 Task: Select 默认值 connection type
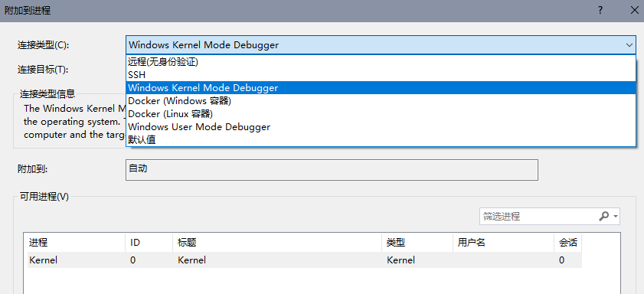(381, 139)
